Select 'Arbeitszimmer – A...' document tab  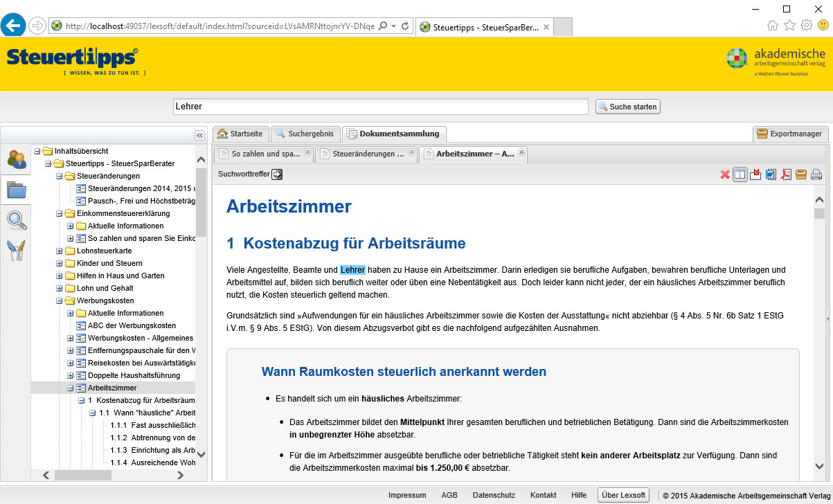coord(474,154)
